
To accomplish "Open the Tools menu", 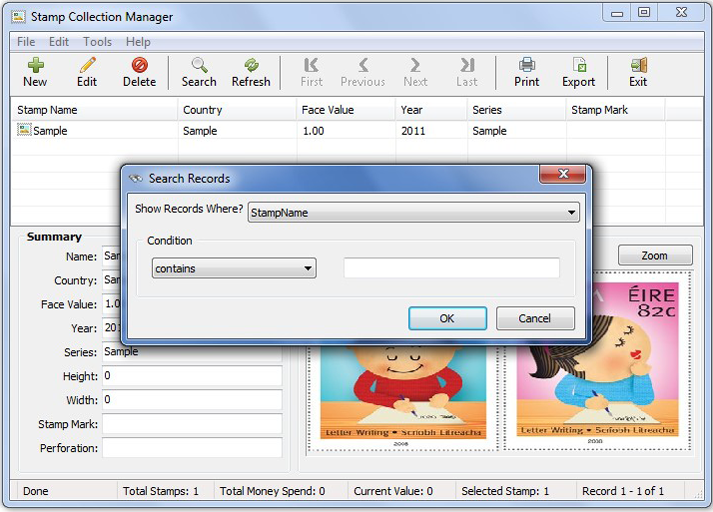I will tap(97, 42).
